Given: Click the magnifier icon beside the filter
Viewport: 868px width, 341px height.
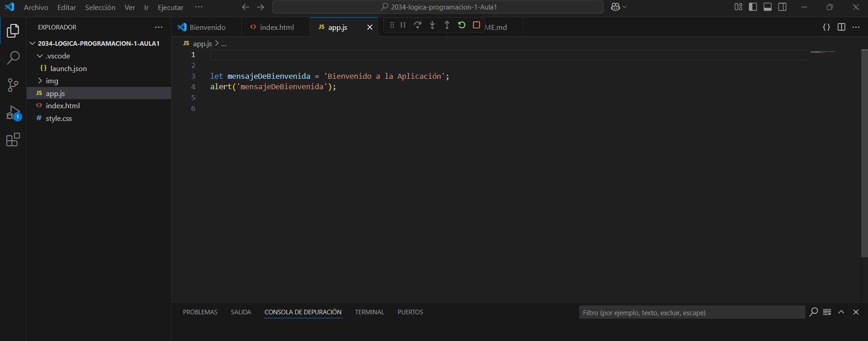Looking at the screenshot, I should [x=814, y=312].
